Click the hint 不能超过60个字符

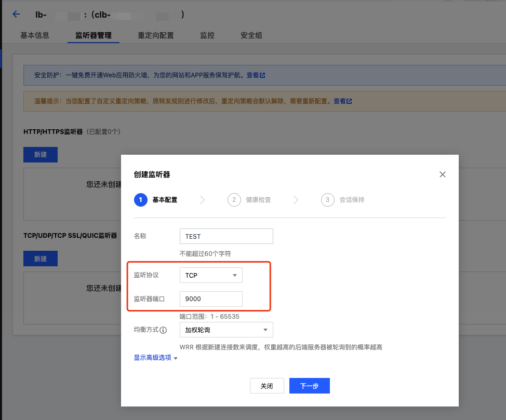point(205,254)
